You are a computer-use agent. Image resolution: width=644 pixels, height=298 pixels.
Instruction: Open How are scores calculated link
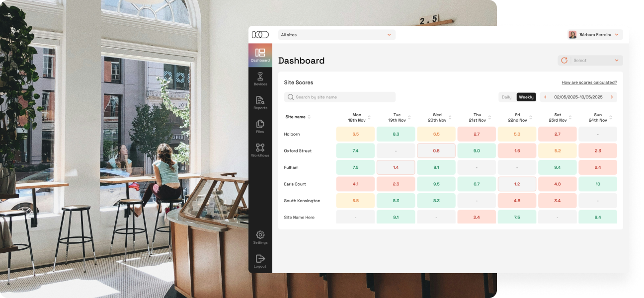pyautogui.click(x=589, y=82)
